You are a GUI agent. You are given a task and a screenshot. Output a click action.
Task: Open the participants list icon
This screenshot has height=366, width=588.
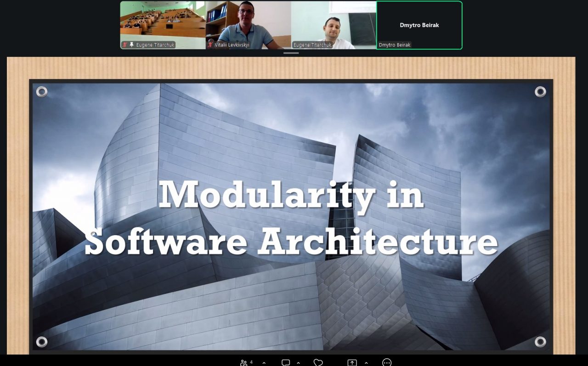(x=244, y=363)
